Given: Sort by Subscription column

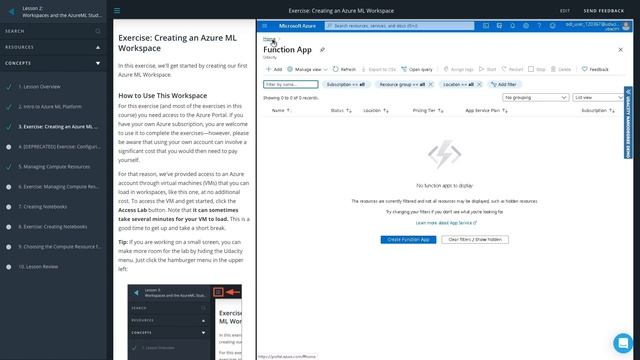Looking at the screenshot, I should click(x=598, y=111).
